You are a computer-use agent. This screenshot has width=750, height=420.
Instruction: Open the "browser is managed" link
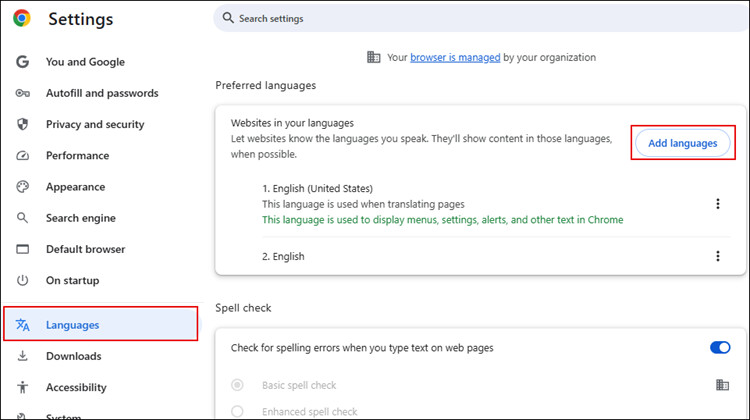coord(455,57)
